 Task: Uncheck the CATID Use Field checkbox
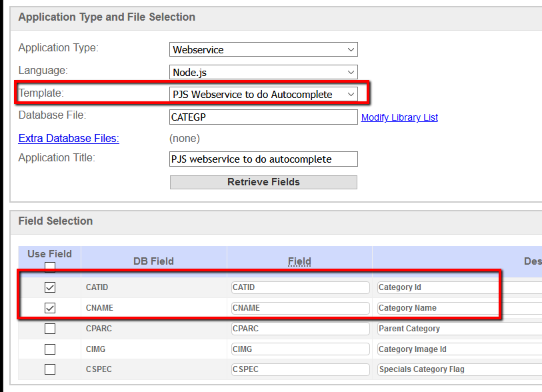(50, 287)
